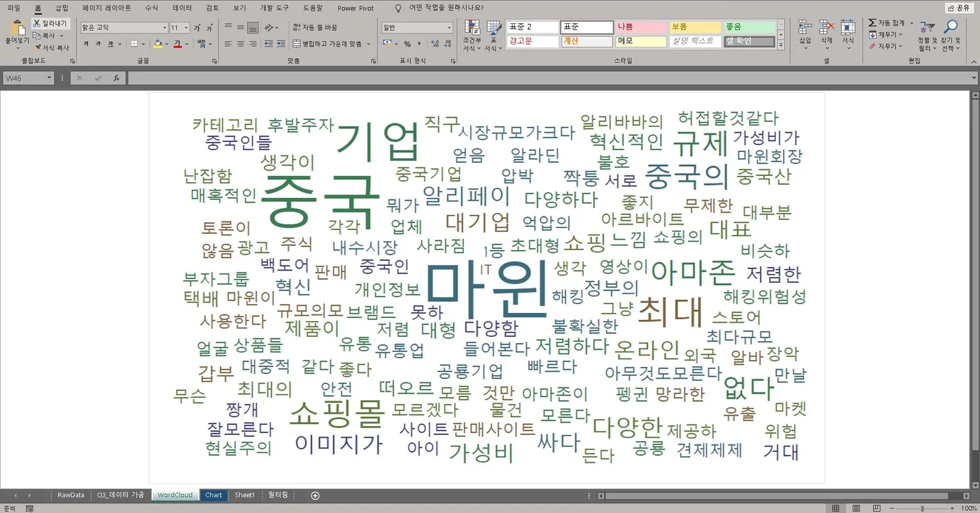Open the 파일 menu tab
Screen dimensions: 980x513
pyautogui.click(x=14, y=8)
